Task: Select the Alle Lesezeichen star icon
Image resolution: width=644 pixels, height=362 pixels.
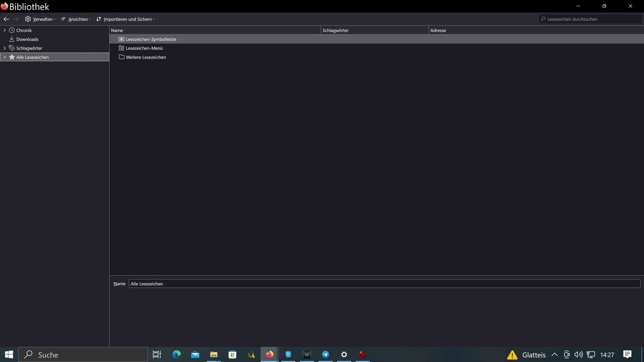Action: [12, 57]
